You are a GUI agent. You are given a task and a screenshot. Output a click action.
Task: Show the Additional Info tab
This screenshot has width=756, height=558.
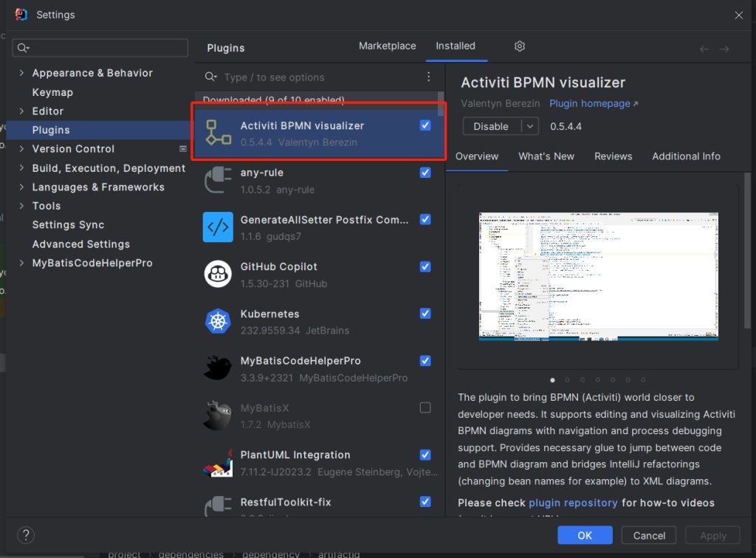coord(686,156)
